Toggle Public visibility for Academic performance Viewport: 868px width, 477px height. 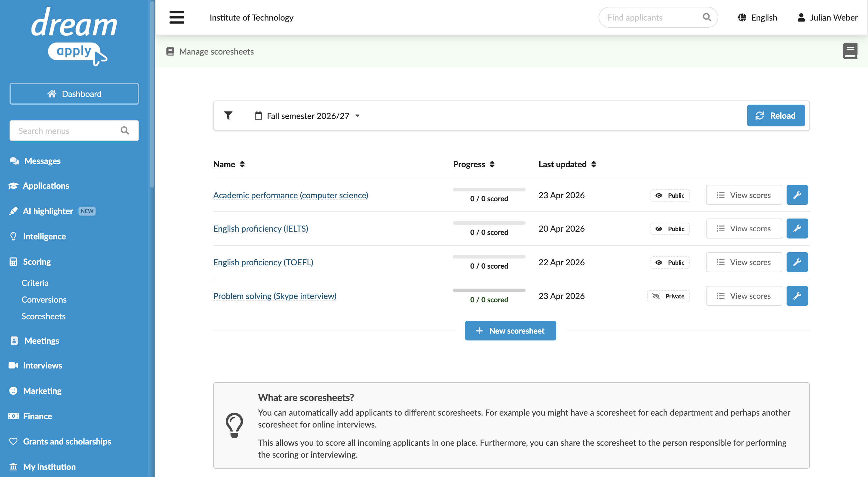tap(670, 195)
